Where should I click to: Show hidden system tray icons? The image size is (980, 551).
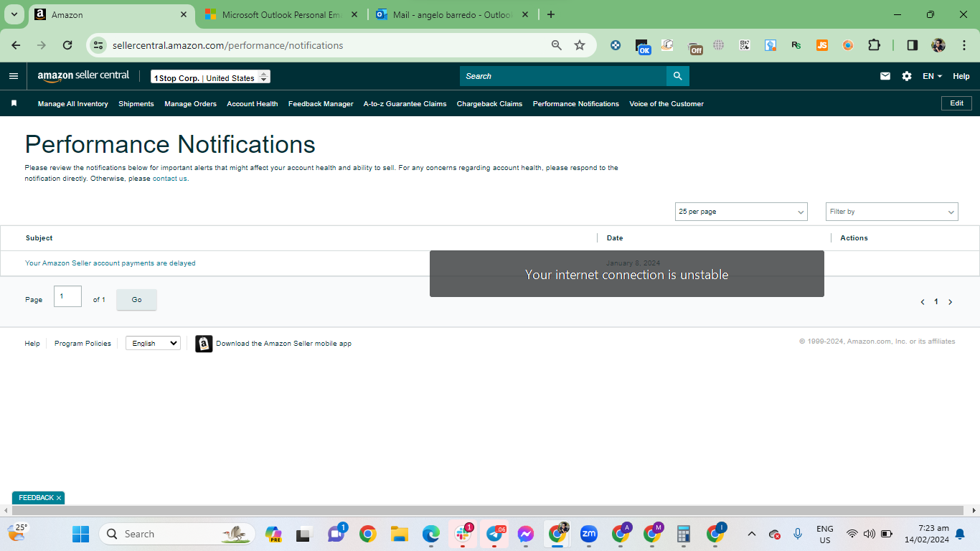[751, 534]
